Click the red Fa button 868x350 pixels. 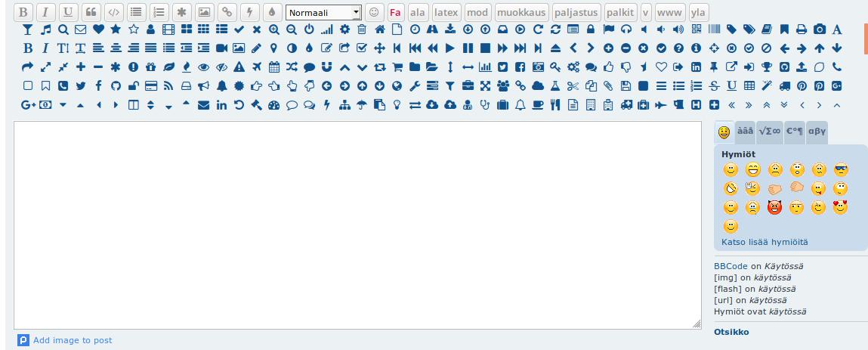[395, 12]
